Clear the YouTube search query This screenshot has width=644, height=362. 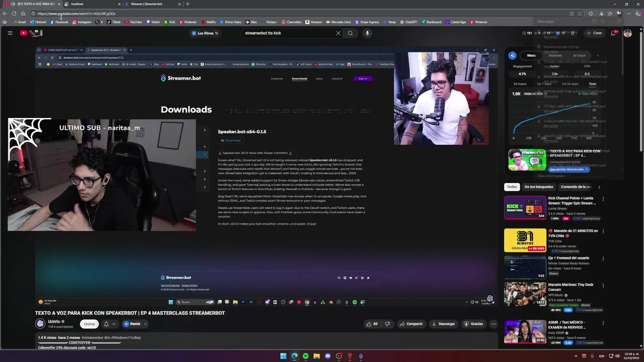(338, 33)
